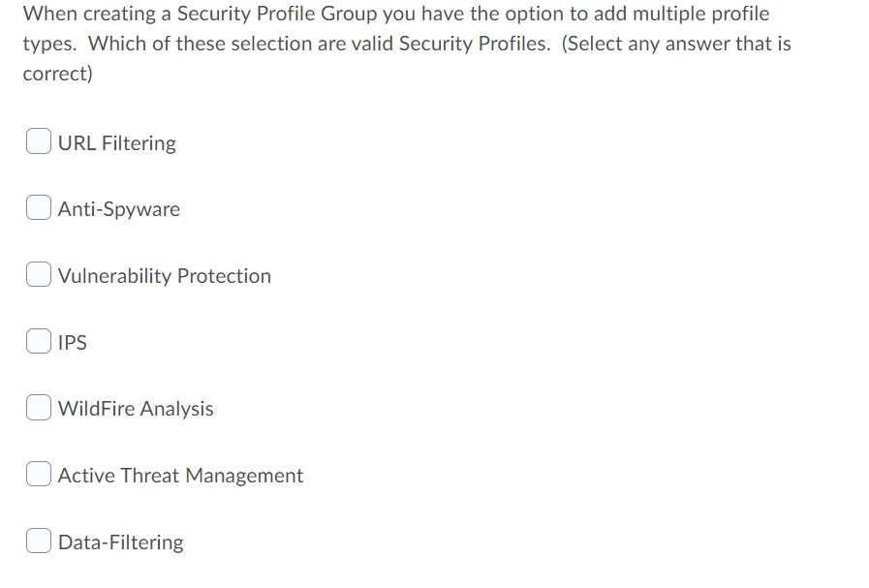Click the Vulnerability Protection label
The width and height of the screenshot is (869, 588).
164,276
